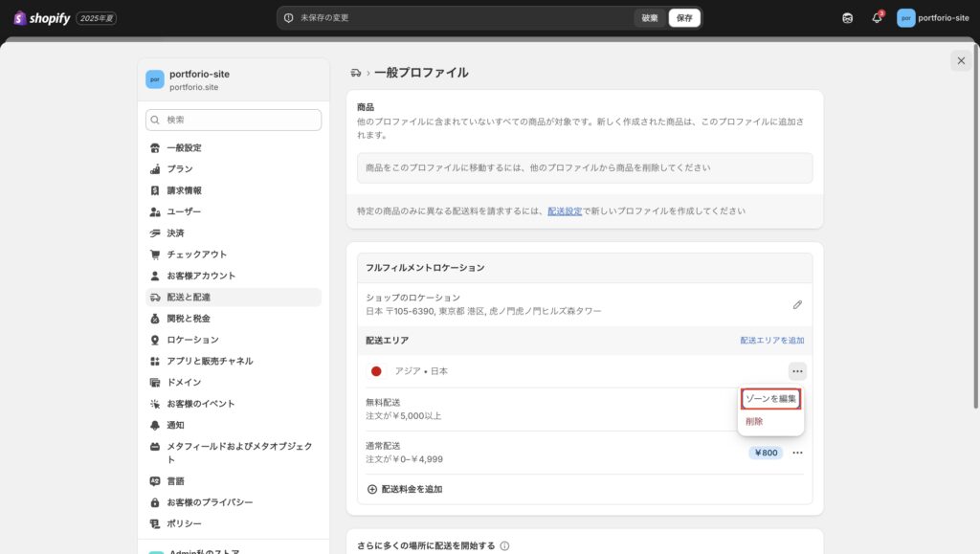Click the plus icon for 配送料金を追加
The height and width of the screenshot is (554, 980).
372,489
